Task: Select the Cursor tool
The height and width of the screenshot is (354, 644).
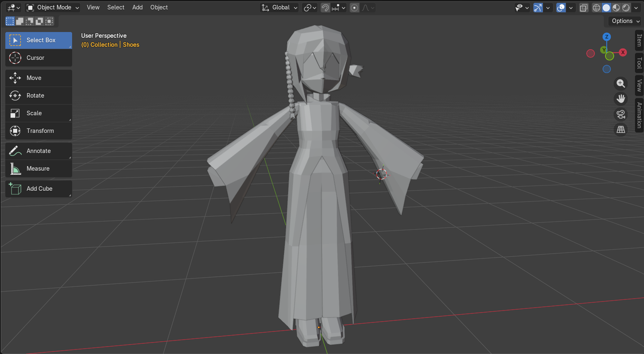Action: point(39,58)
